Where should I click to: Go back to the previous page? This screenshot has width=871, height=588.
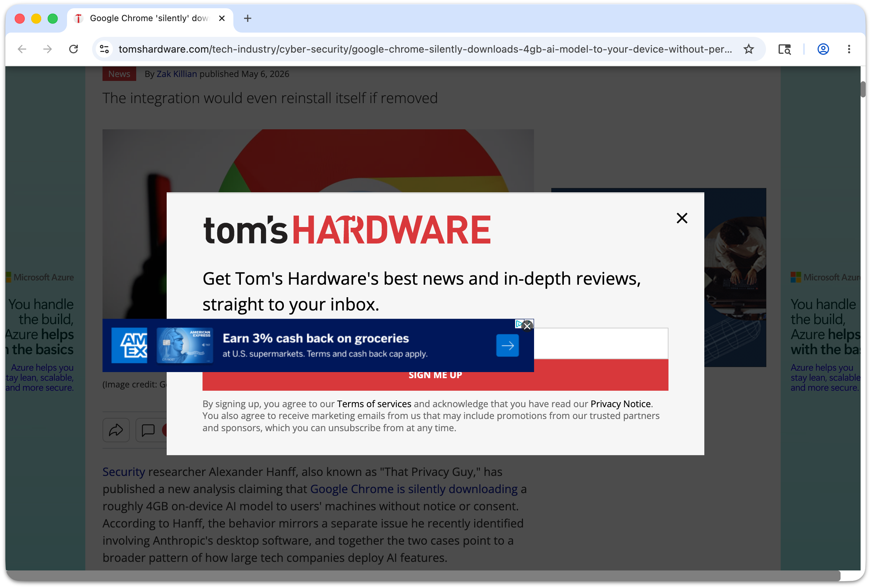coord(22,49)
